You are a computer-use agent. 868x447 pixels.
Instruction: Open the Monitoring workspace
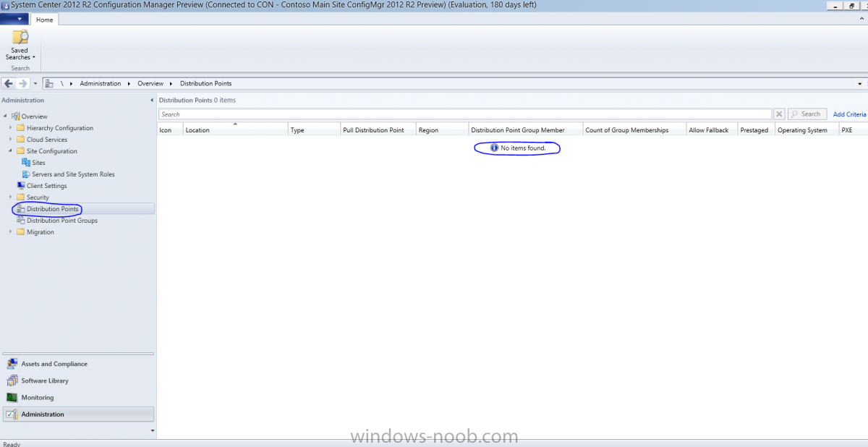[77, 397]
